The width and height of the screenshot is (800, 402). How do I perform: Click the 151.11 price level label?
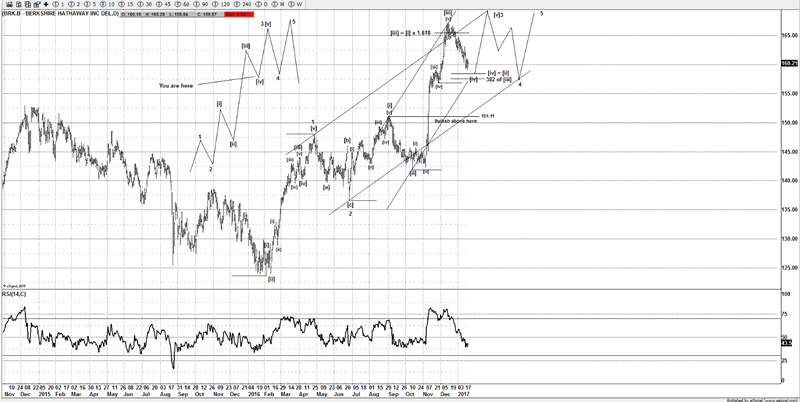[488, 116]
